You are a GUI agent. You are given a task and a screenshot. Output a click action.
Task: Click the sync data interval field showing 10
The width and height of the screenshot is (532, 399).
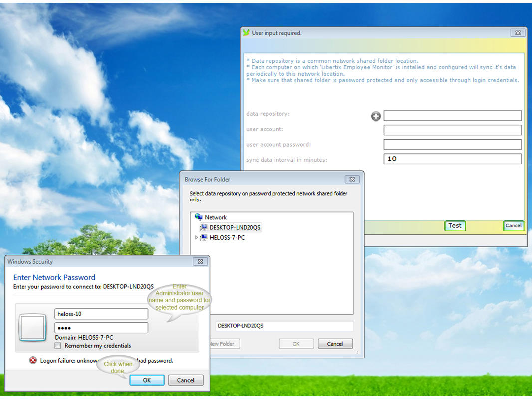pos(452,159)
